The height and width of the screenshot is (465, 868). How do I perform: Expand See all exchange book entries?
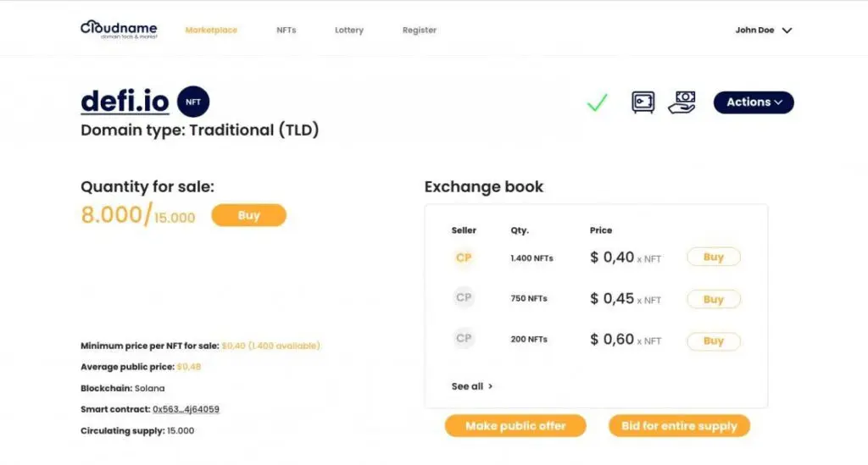472,386
